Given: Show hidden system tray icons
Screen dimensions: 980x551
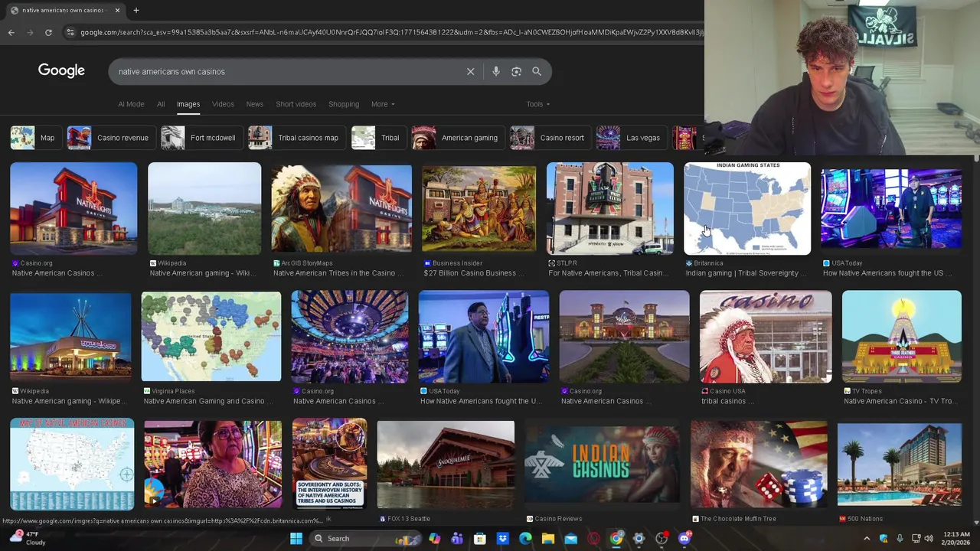Looking at the screenshot, I should 867,538.
